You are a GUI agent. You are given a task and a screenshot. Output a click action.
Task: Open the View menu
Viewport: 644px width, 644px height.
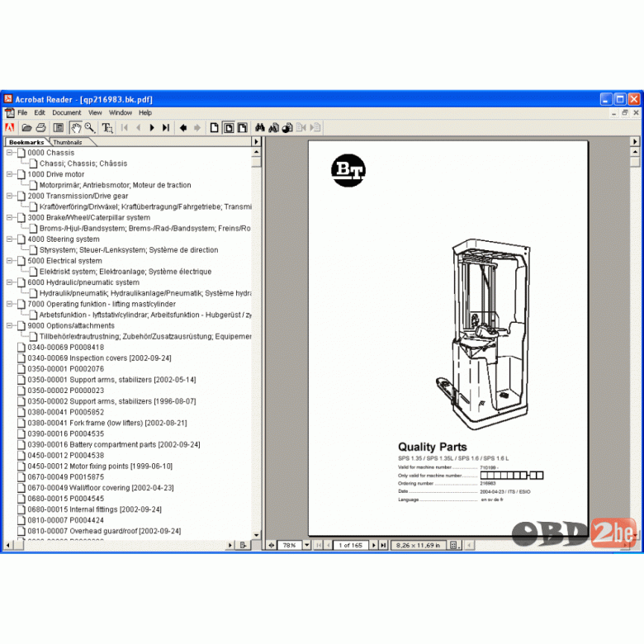pyautogui.click(x=95, y=112)
